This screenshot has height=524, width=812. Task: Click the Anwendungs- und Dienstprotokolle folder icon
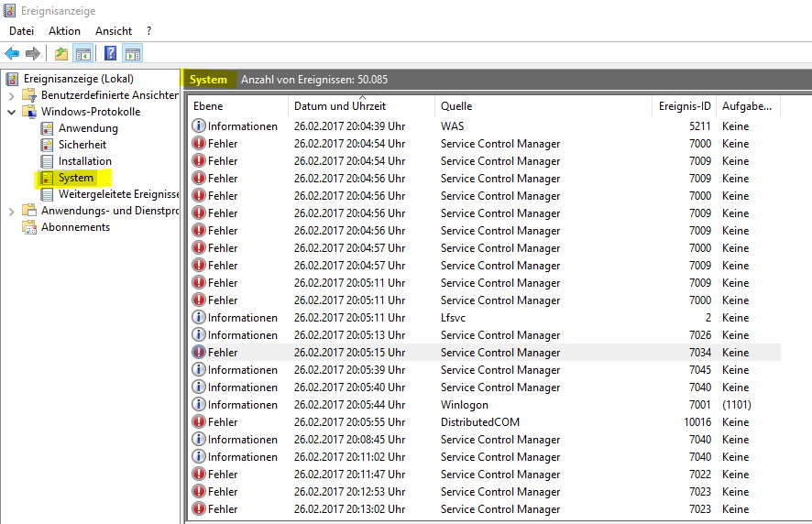(x=29, y=211)
